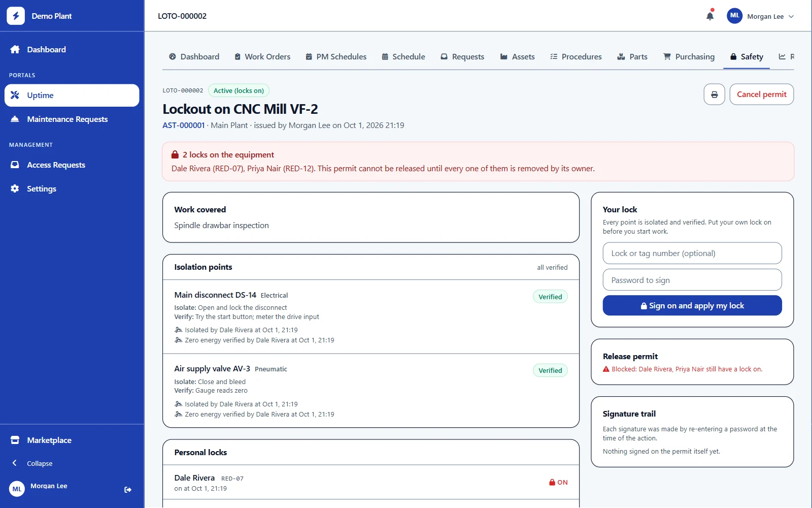The width and height of the screenshot is (812, 508).
Task: Click the "Lockout on CNC Mill VF-2" title
Action: (240, 109)
